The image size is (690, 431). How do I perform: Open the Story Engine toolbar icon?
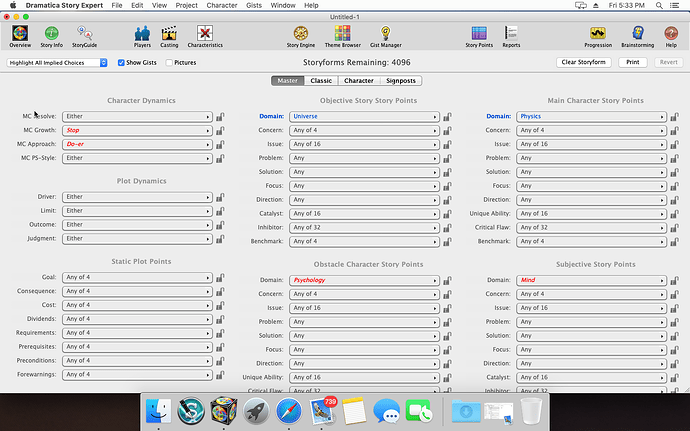point(300,35)
